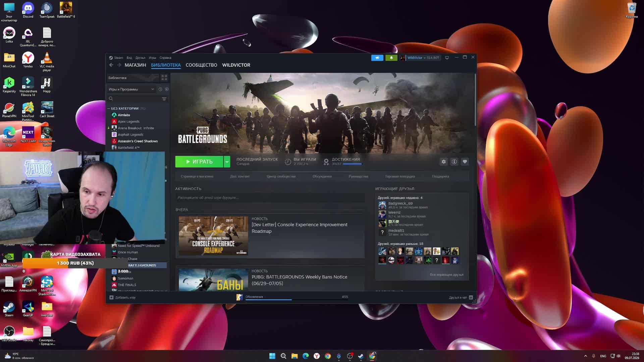Open the Console Experience Roadmap news thumbnail
Viewport: 644px width, 362px height.
pos(213,236)
